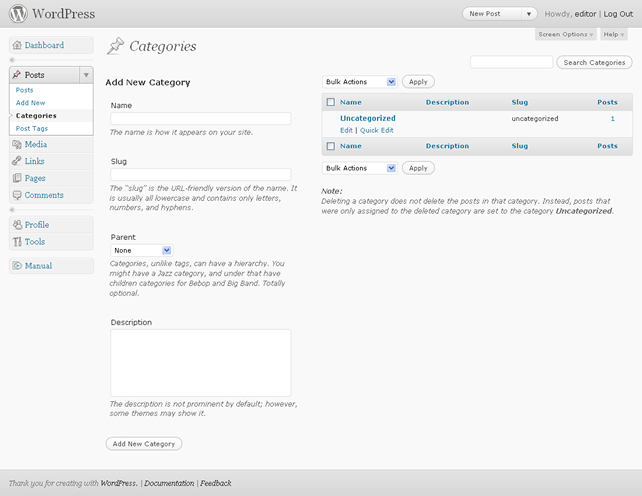Click Posts column in table header
Screen dimensions: 642x496
[x=607, y=102]
